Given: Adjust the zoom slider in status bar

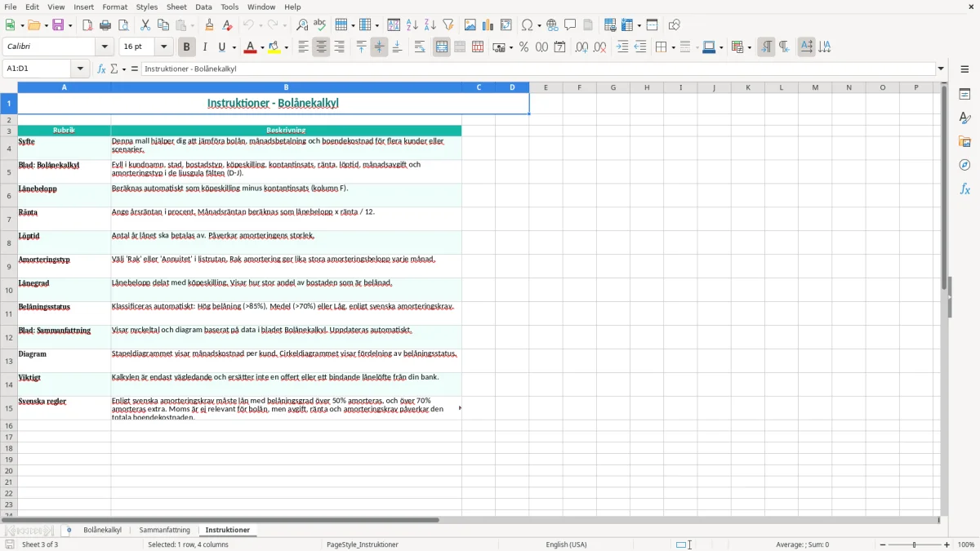Looking at the screenshot, I should click(x=915, y=544).
